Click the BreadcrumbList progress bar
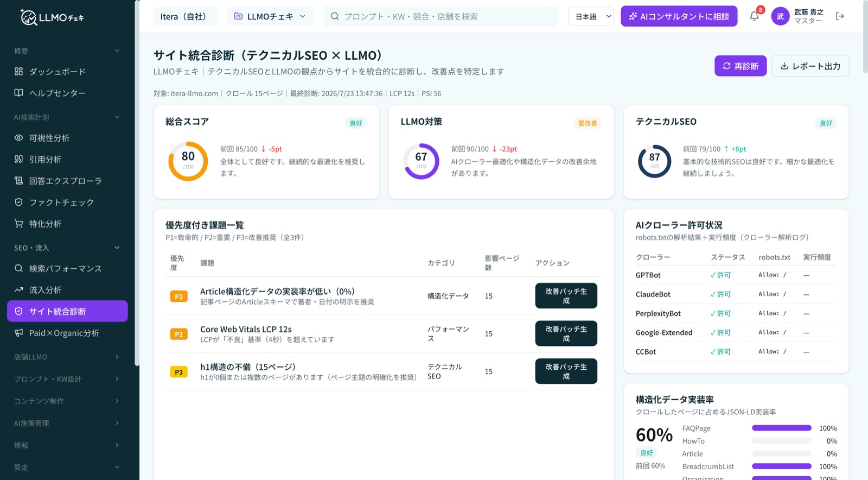Viewport: 868px width, 480px height. pos(782,466)
